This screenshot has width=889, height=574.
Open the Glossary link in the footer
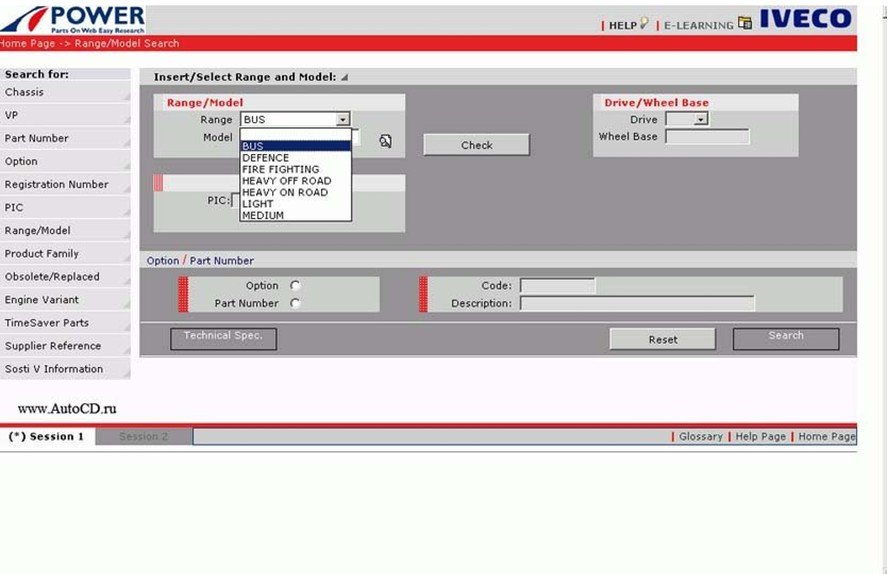(x=700, y=437)
